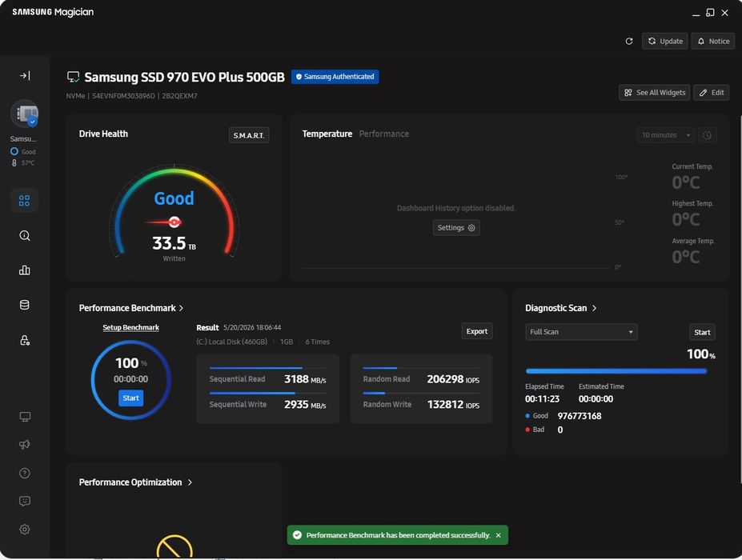Click the history clock icon beside interval dropdown
This screenshot has width=742, height=560.
707,135
